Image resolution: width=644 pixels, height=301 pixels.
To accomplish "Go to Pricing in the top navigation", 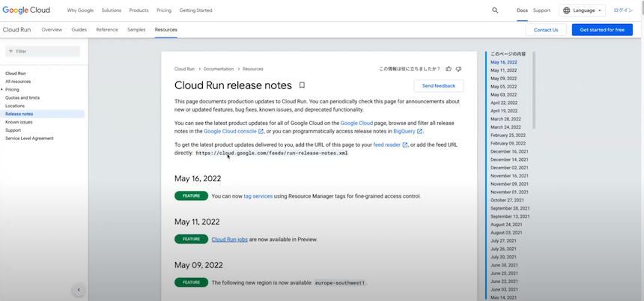I will (x=164, y=10).
